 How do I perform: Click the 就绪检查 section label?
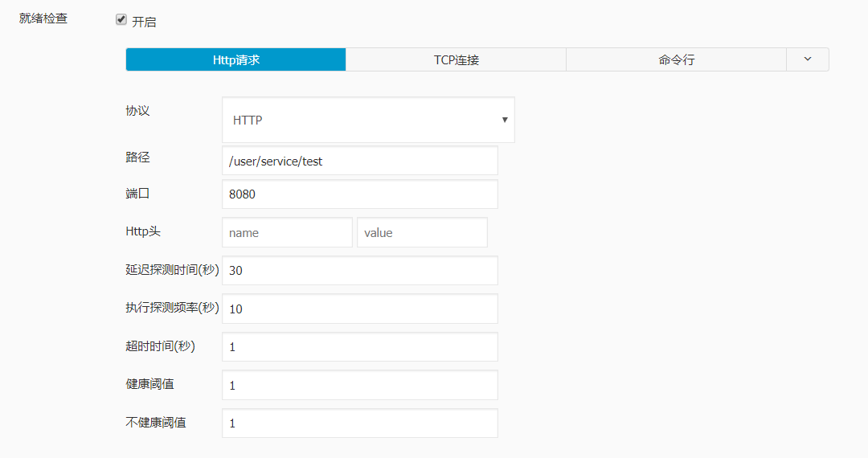point(43,18)
